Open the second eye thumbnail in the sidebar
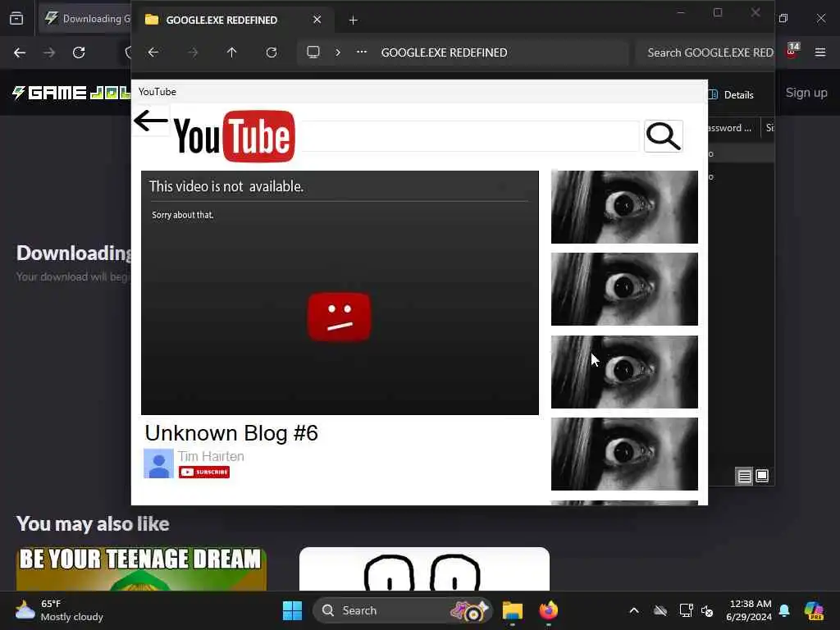Screen dimensions: 840x630 pos(624,290)
